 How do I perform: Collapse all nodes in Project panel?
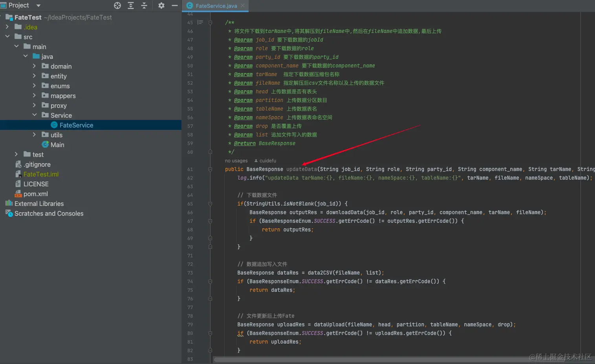click(144, 5)
